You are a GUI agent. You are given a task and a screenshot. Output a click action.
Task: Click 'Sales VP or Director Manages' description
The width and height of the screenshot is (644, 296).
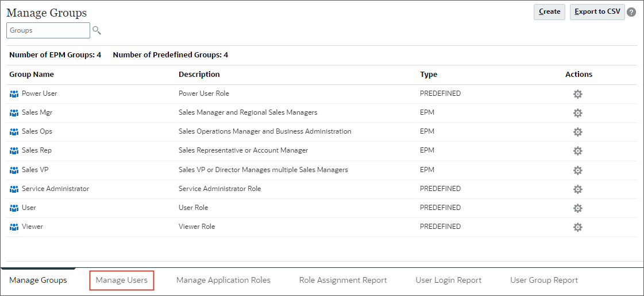[263, 170]
